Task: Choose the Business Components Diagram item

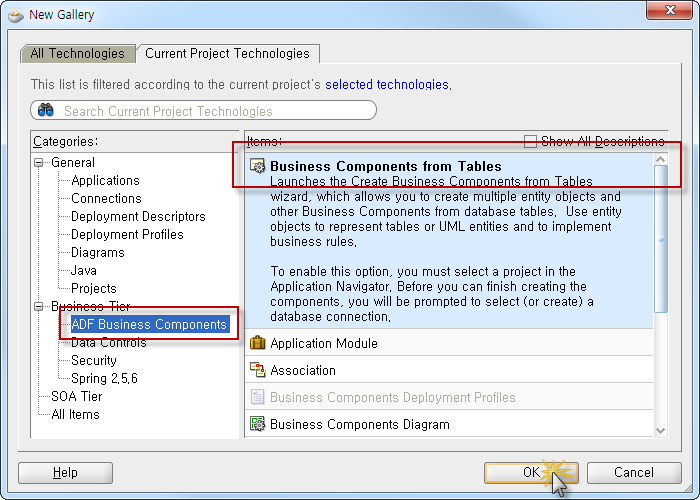Action: [449, 424]
